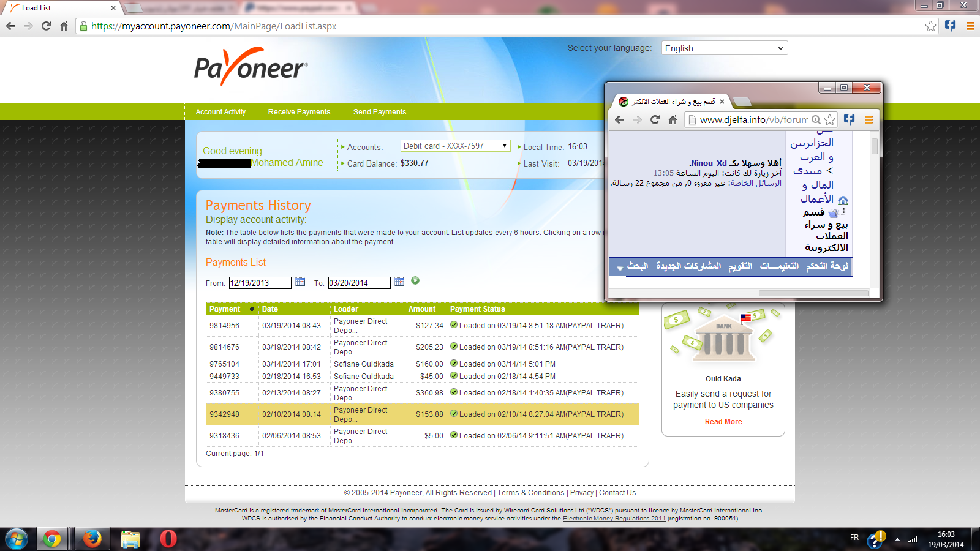
Task: Open the From date calendar picker
Action: tap(300, 282)
